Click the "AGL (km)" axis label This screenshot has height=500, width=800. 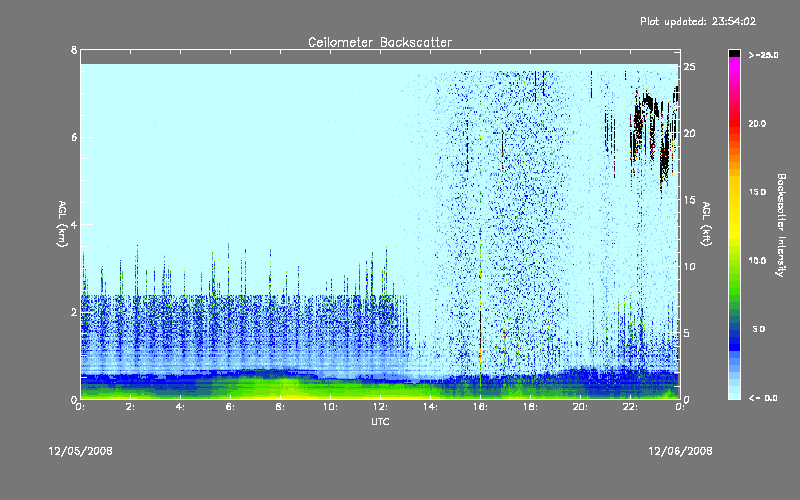click(x=63, y=224)
